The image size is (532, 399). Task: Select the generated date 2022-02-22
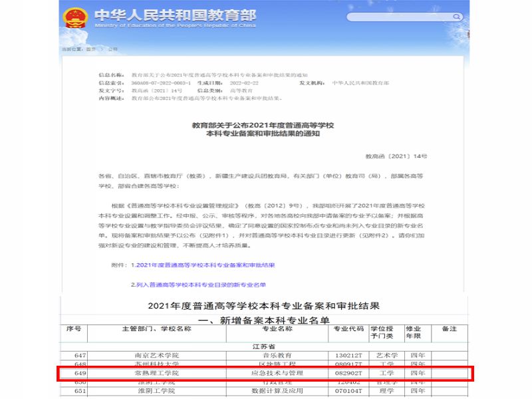coord(244,82)
